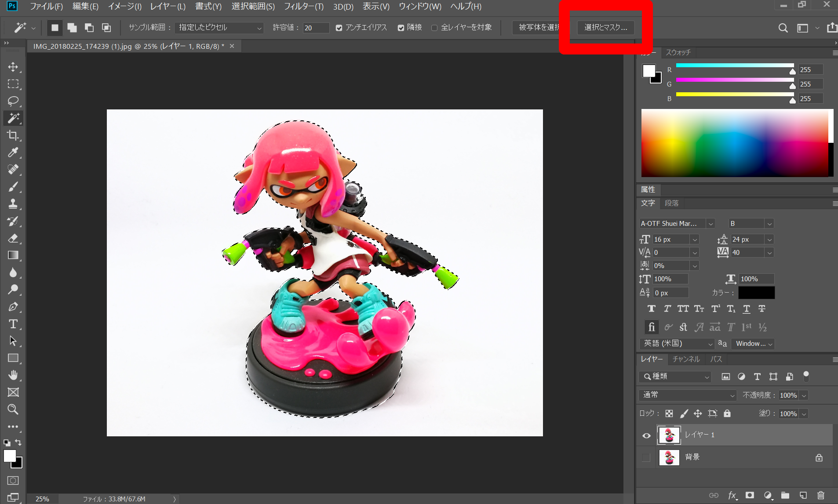838x504 pixels.
Task: Select the Horizontal Type tool
Action: [x=13, y=324]
